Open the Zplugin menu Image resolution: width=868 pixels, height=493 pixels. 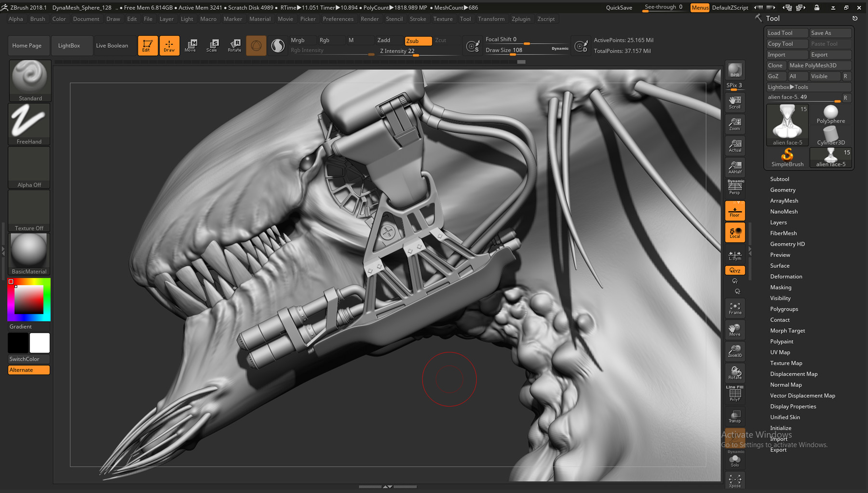[x=521, y=19]
